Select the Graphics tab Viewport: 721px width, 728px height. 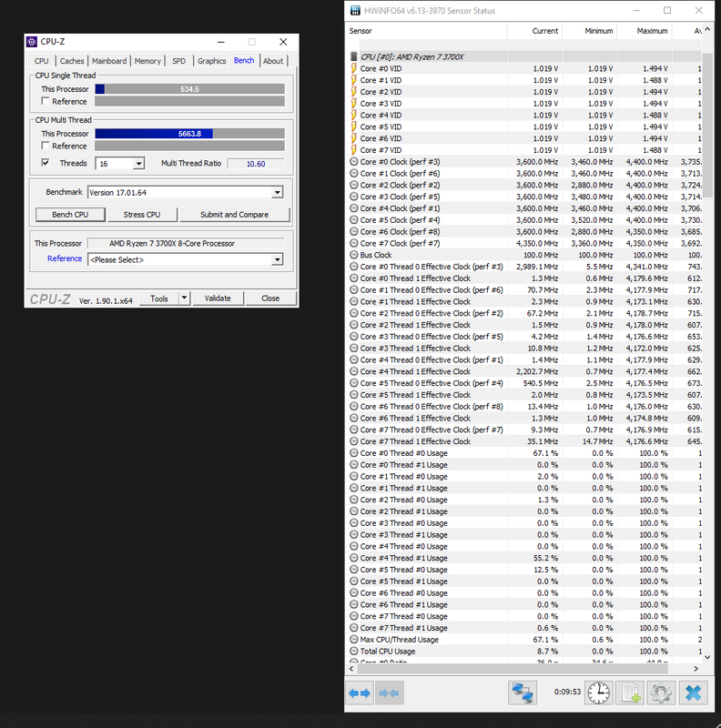[211, 61]
